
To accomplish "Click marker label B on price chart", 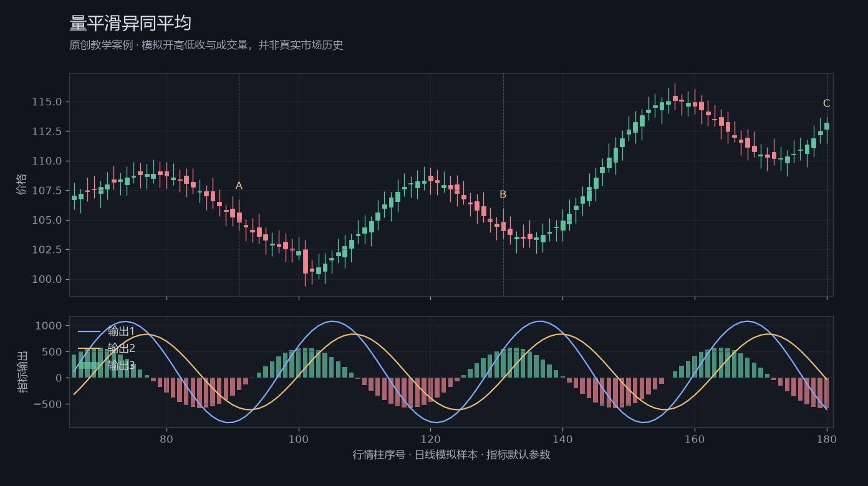I will coord(503,194).
